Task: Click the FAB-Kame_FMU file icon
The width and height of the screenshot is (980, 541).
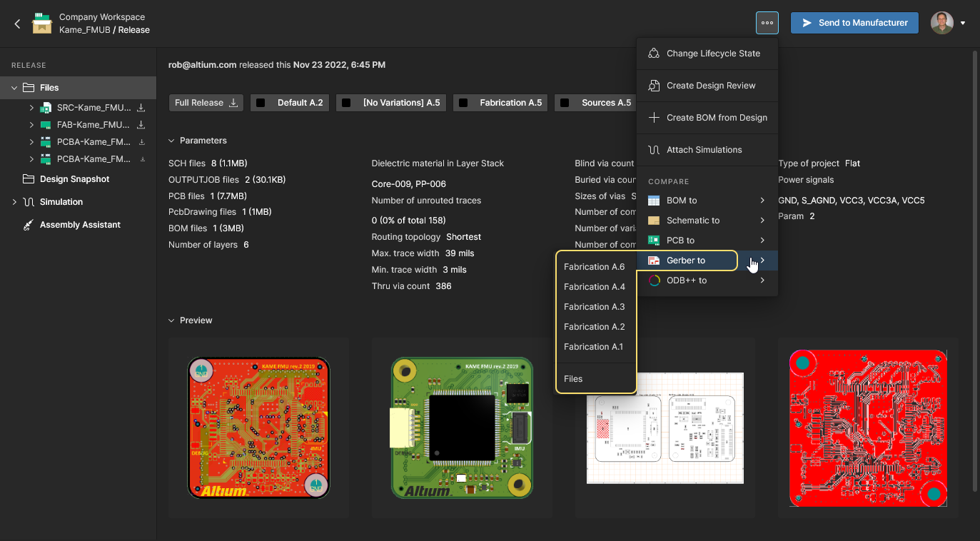Action: click(46, 125)
